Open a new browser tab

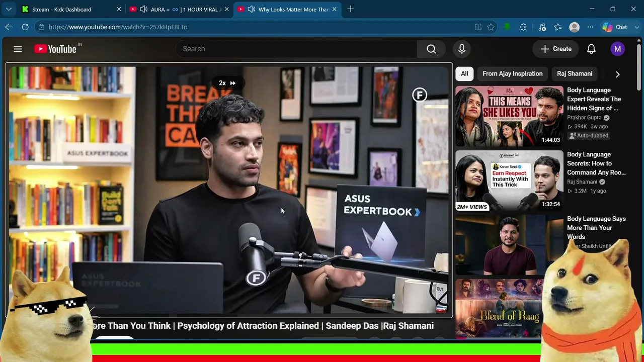pos(351,9)
